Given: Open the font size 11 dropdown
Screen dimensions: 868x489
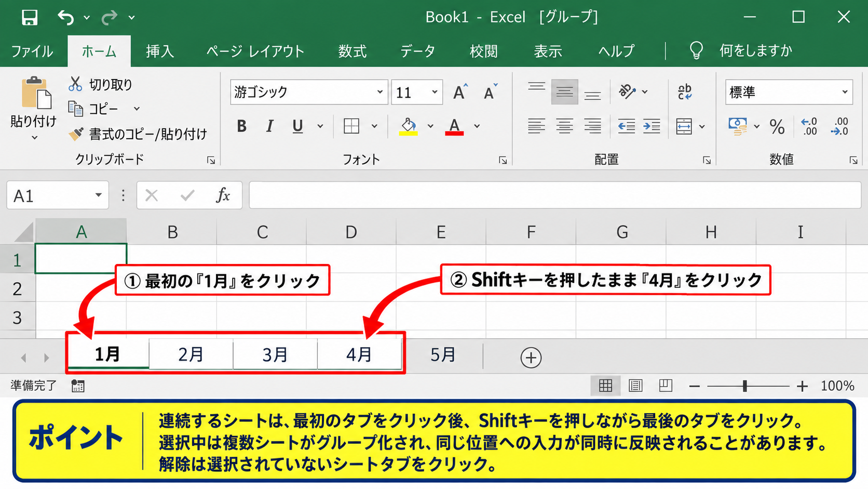Looking at the screenshot, I should pos(435,92).
